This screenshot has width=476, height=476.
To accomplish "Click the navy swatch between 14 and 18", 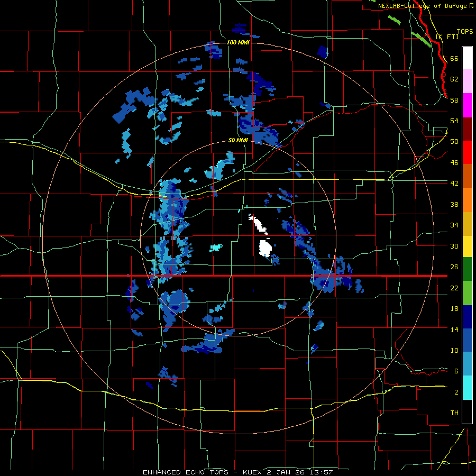I will (467, 317).
